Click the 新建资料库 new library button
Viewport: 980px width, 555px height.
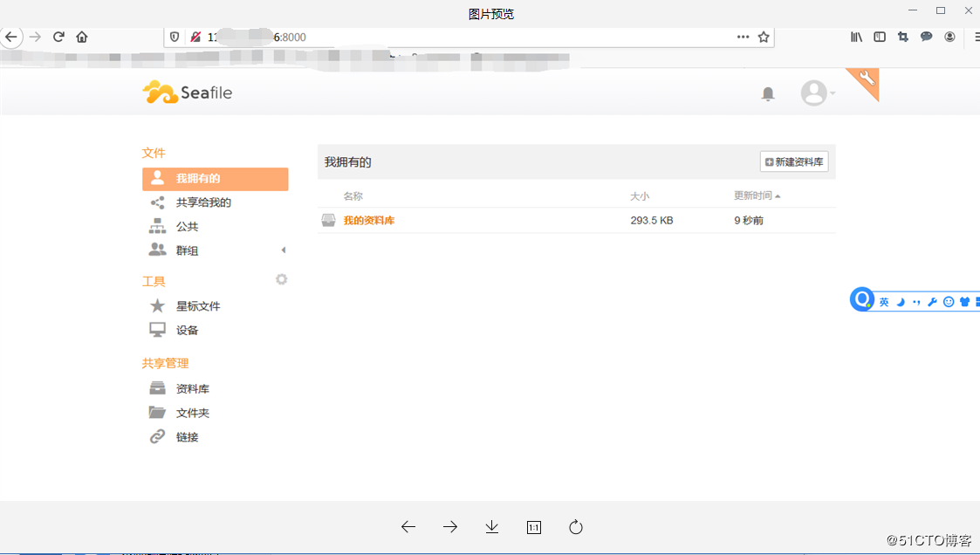coord(793,161)
